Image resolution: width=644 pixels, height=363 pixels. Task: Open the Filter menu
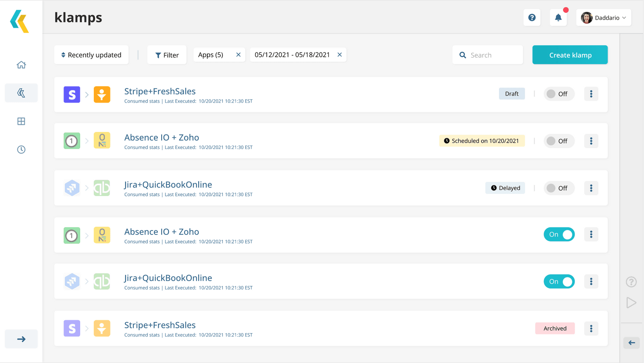167,55
